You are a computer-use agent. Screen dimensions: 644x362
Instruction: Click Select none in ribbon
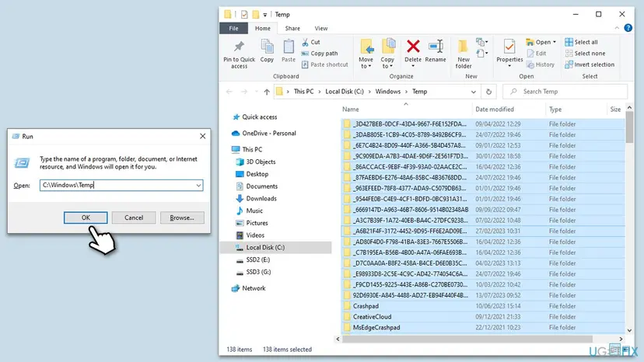(585, 54)
